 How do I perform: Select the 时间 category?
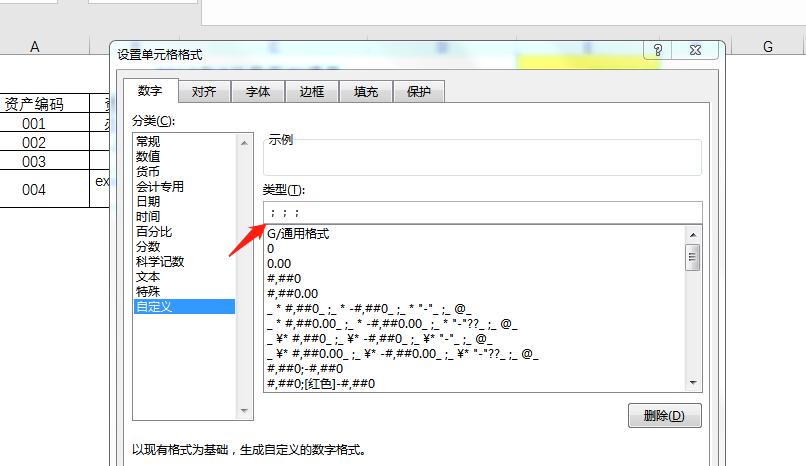tap(185, 216)
